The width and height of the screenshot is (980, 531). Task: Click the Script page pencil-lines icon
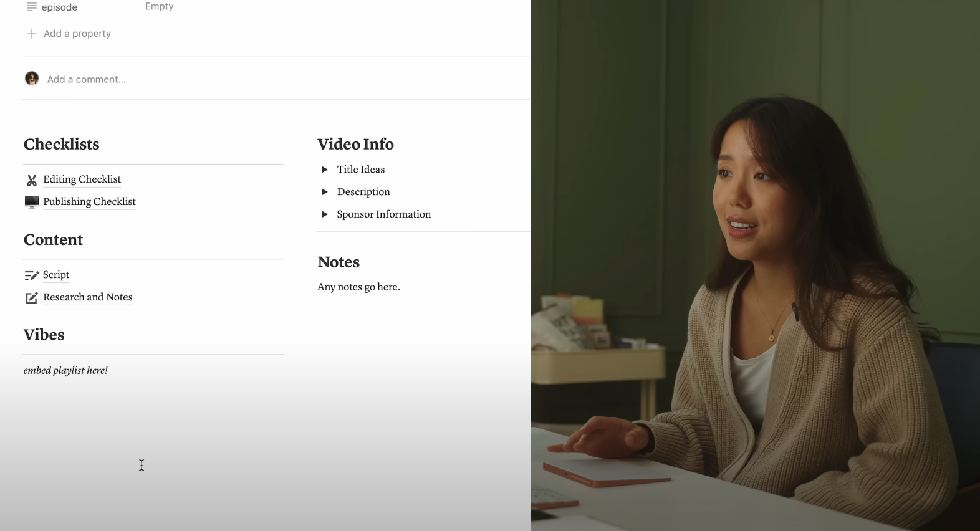[31, 275]
